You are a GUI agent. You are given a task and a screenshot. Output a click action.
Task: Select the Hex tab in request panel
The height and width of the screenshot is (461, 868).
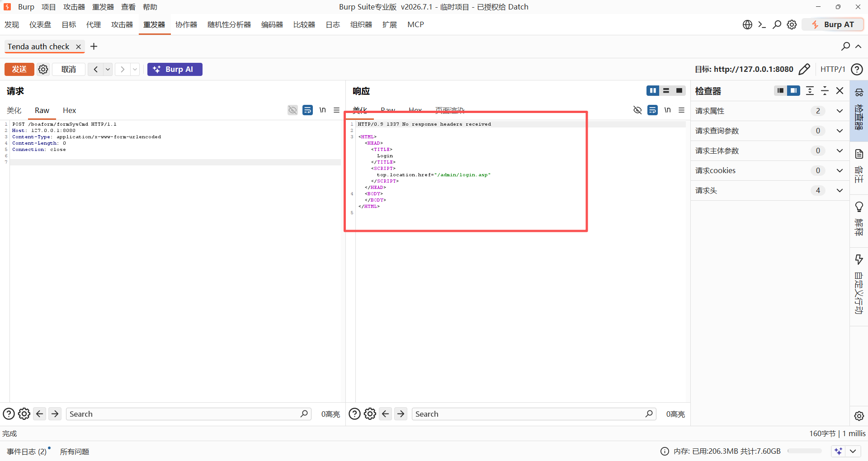coord(69,110)
